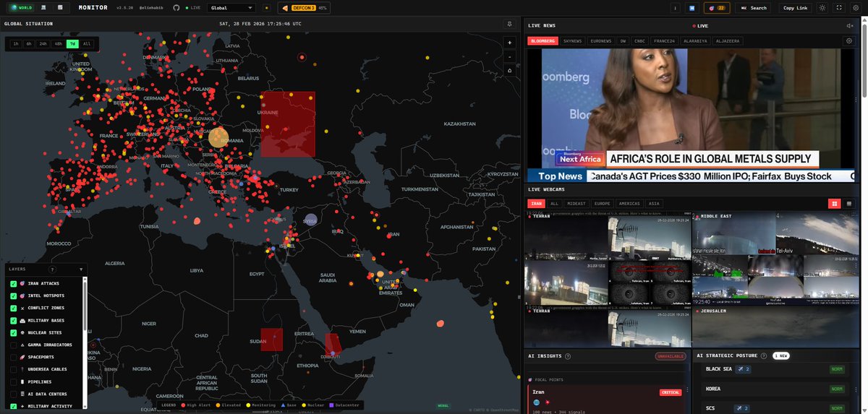Filter webcams by AMERICAS
The width and height of the screenshot is (868, 414).
(629, 204)
